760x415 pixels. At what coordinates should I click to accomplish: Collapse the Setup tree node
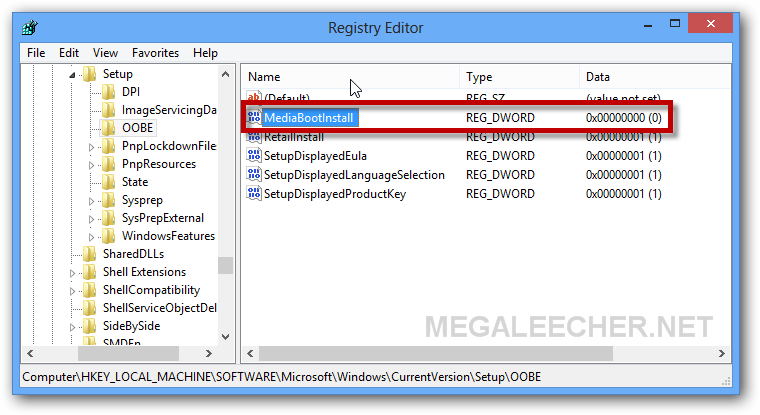coord(72,75)
